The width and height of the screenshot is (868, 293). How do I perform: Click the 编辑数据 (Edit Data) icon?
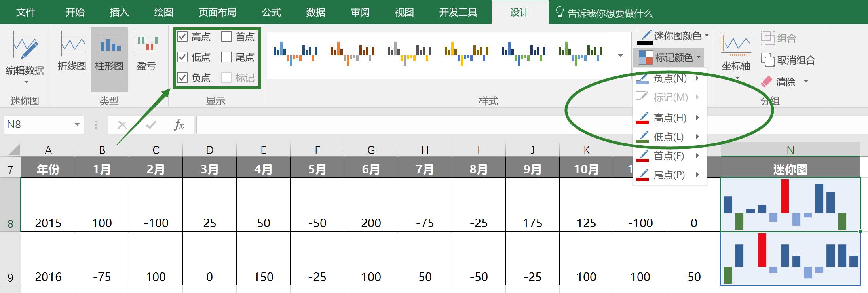coord(25,46)
